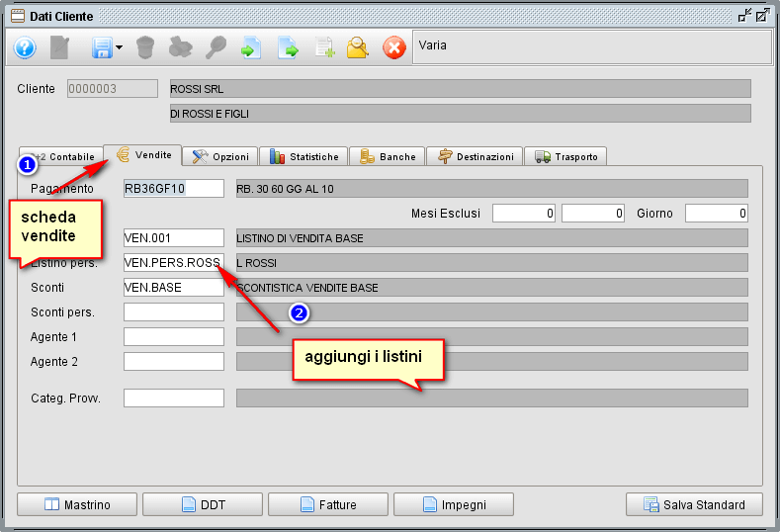Click the folder search magnifier icon

358,47
